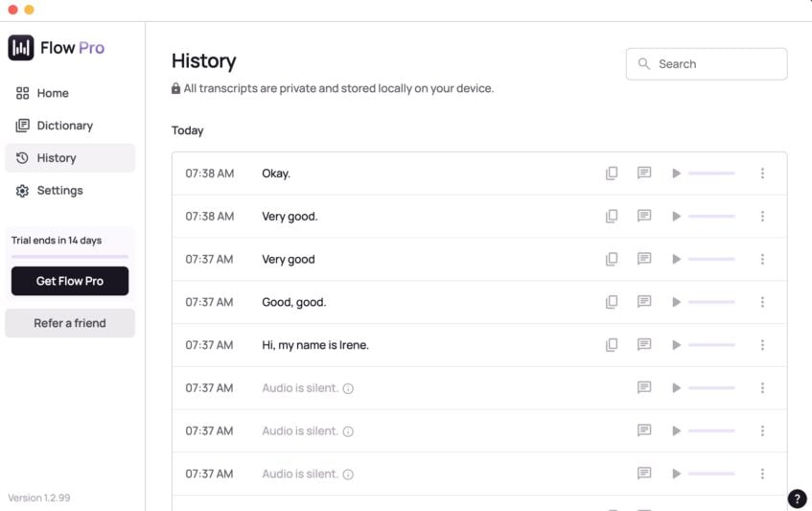Viewport: 812px width, 511px height.
Task: Click the magnifier icon in Search box
Action: (643, 63)
